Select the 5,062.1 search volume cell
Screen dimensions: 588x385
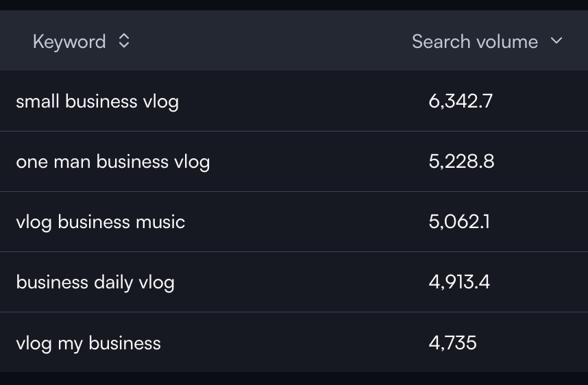459,222
